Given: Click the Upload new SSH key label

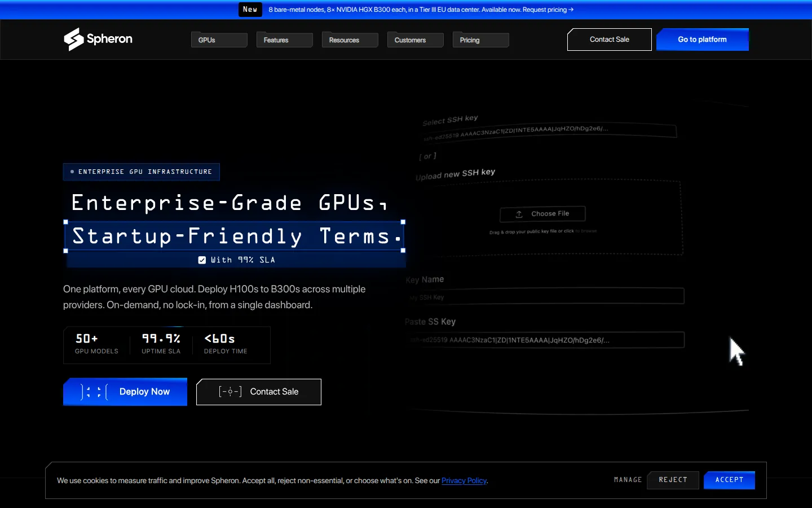Looking at the screenshot, I should (x=456, y=174).
